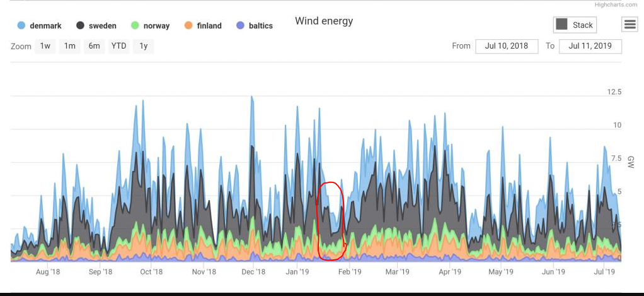Click the green norway legend dot

coord(135,25)
